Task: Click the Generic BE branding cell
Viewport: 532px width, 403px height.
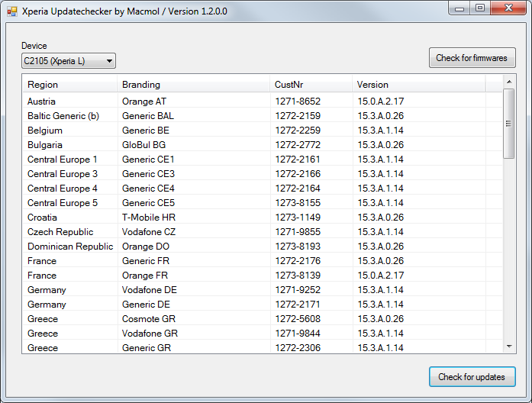Action: 146,131
